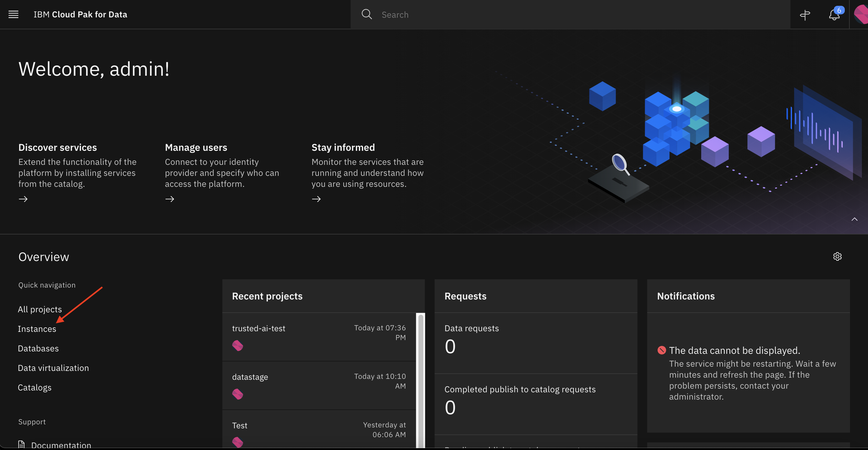The image size is (868, 450).
Task: Go to All projects
Action: click(x=40, y=309)
